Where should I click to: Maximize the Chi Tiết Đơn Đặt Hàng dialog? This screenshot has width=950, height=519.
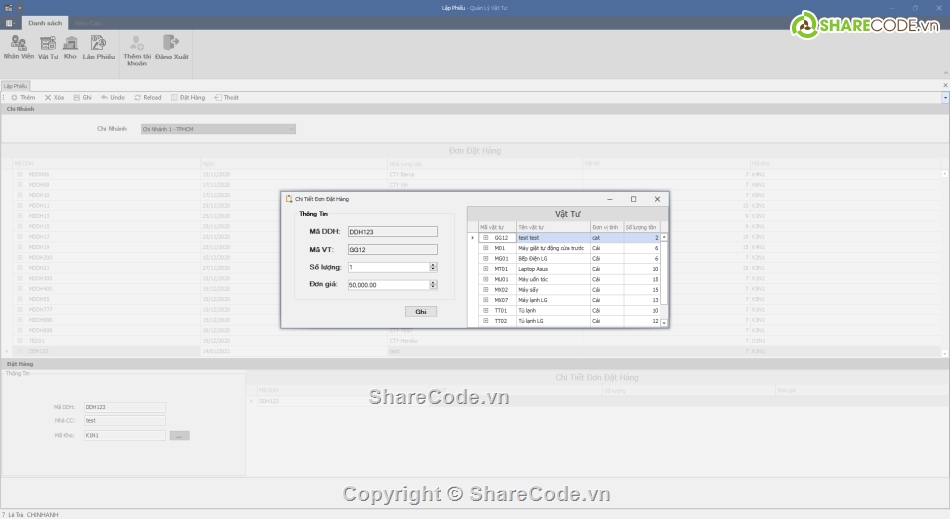(x=633, y=199)
